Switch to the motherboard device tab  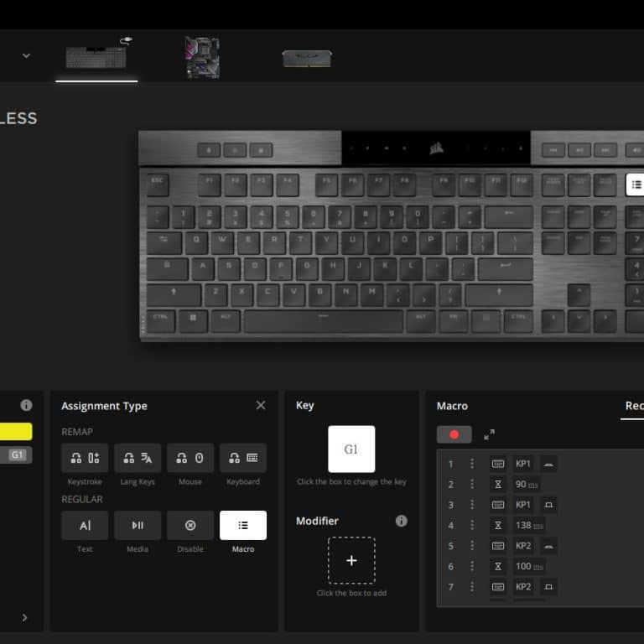(202, 57)
